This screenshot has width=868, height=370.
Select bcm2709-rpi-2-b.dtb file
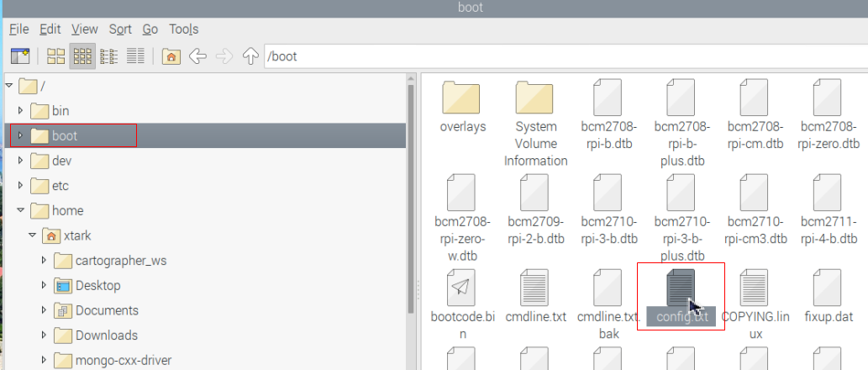pos(535,210)
